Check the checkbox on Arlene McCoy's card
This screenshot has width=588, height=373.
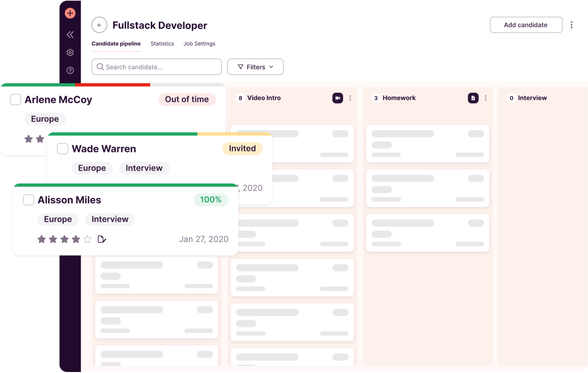[x=15, y=99]
